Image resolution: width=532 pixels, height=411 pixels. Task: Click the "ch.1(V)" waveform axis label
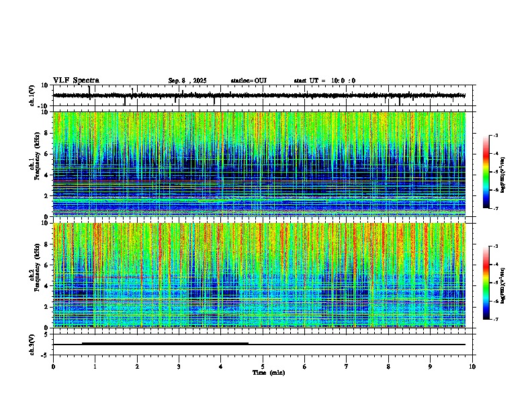point(32,95)
